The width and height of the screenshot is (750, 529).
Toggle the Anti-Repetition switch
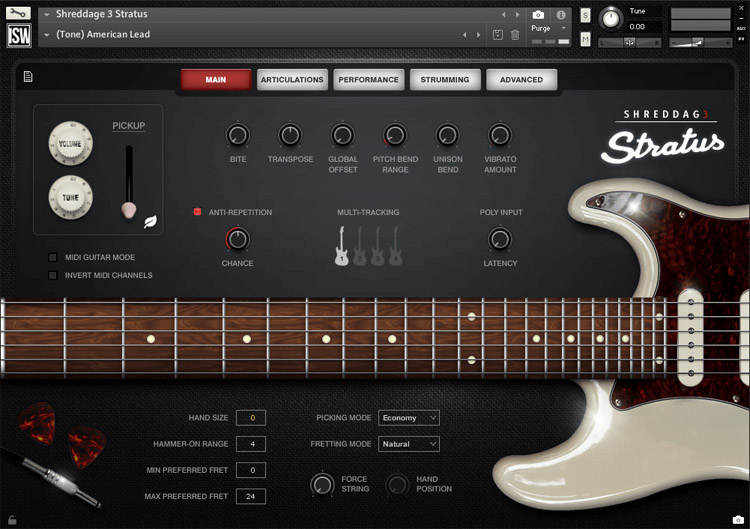click(197, 212)
